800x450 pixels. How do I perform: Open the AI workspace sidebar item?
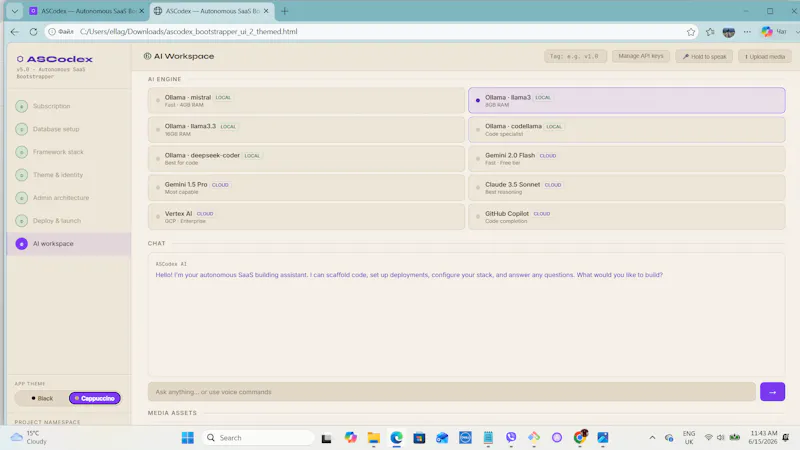[69, 244]
